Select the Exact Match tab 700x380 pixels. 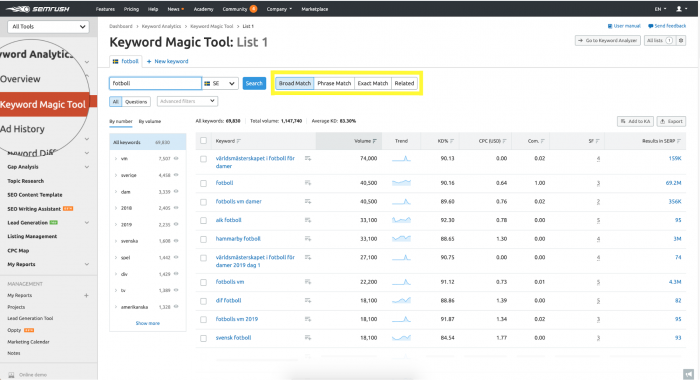(x=373, y=84)
